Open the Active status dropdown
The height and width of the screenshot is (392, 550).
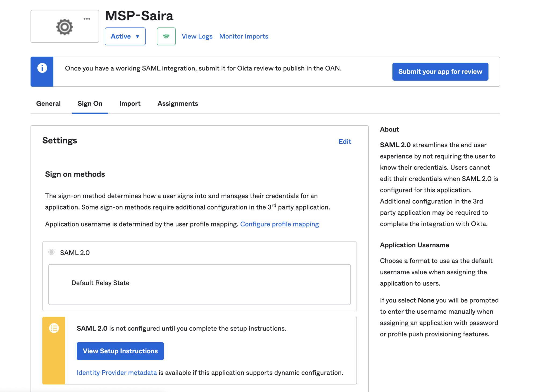tap(125, 36)
